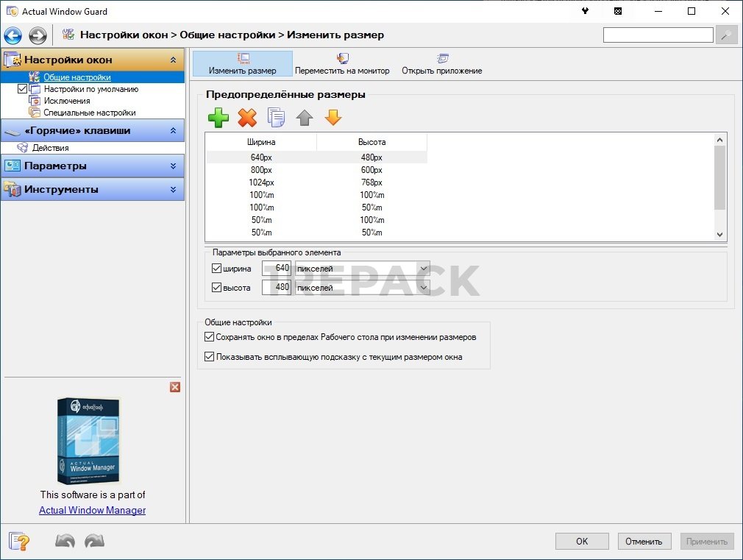Switch to Открыть приложение tab
The height and width of the screenshot is (560, 743).
[x=441, y=64]
